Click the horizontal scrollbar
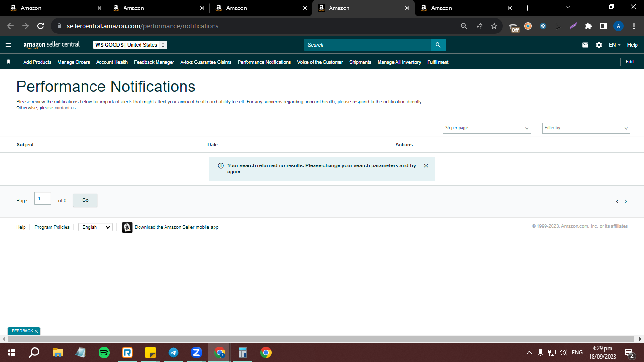 pos(321,339)
